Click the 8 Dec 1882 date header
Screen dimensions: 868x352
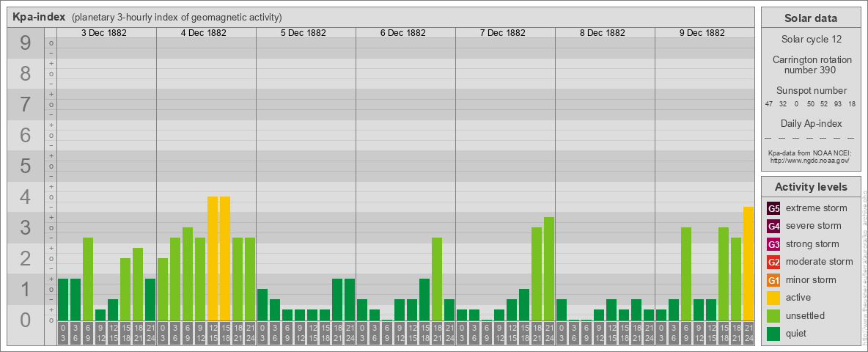pyautogui.click(x=603, y=33)
